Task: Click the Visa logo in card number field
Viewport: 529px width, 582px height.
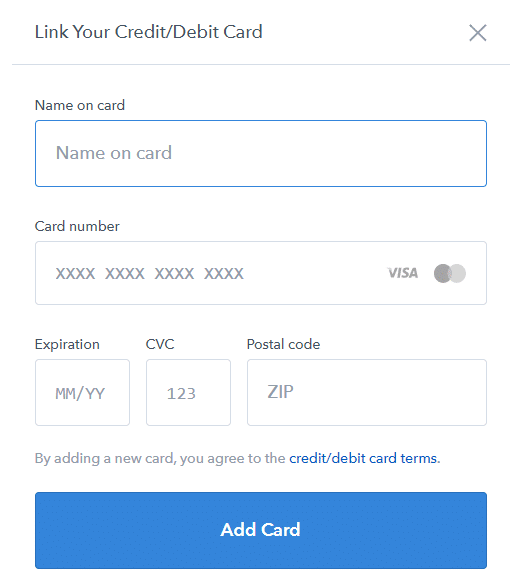Action: [402, 273]
